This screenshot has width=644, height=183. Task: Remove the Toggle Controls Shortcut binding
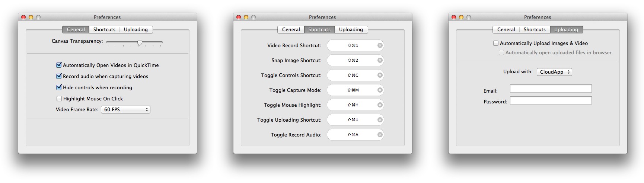click(x=380, y=75)
